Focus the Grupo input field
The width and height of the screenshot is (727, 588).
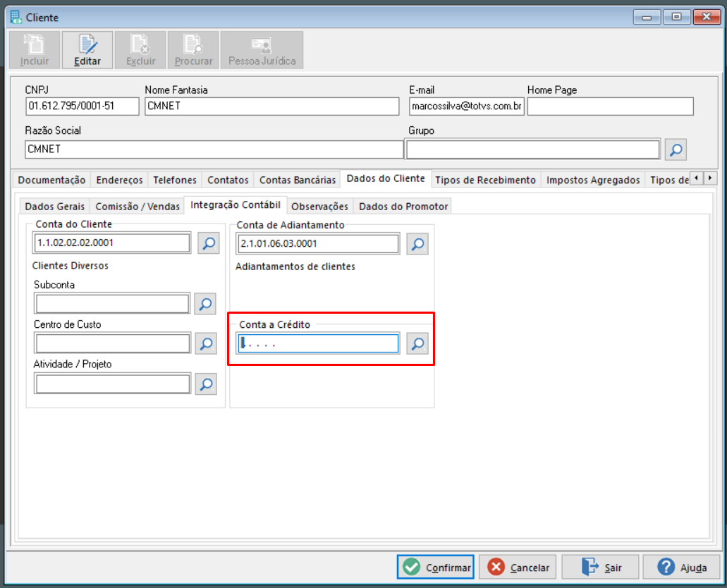pyautogui.click(x=533, y=149)
